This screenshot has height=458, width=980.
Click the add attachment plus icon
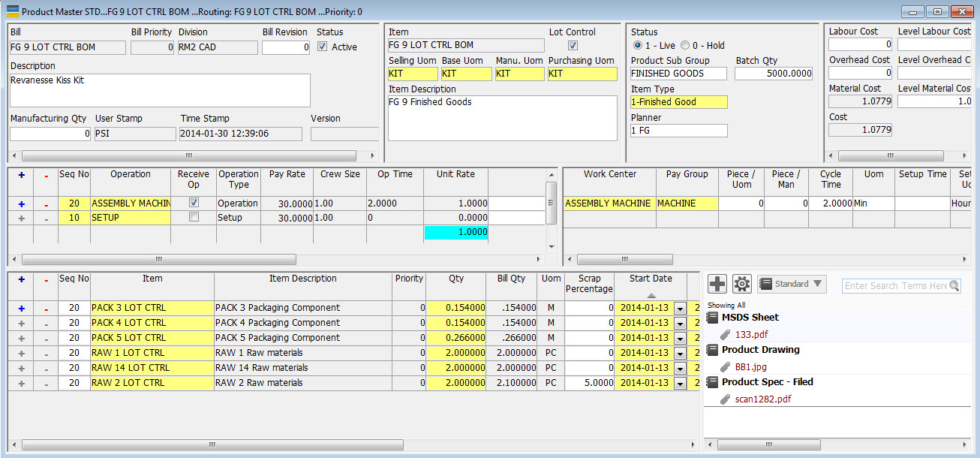tap(718, 284)
